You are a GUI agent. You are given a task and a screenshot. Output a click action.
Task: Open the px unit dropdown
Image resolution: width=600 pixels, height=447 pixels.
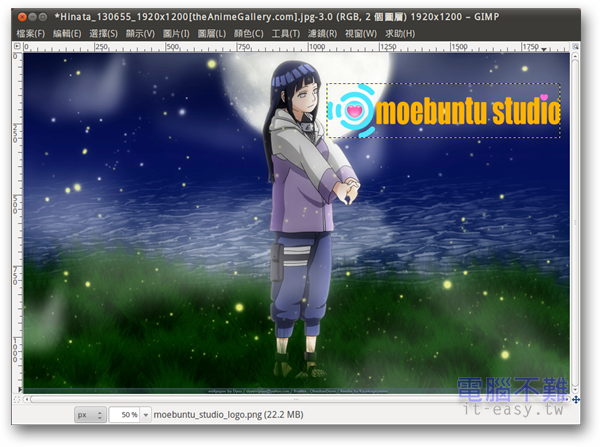89,414
